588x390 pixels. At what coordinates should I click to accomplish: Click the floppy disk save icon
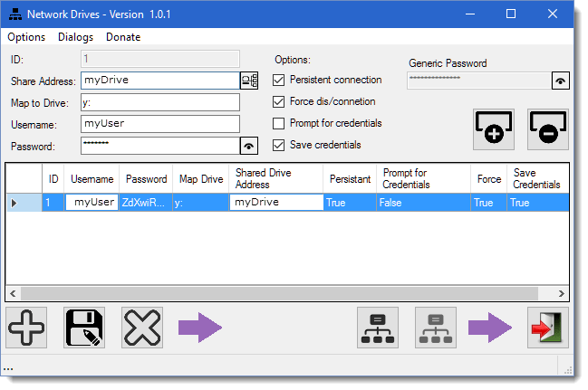(84, 328)
